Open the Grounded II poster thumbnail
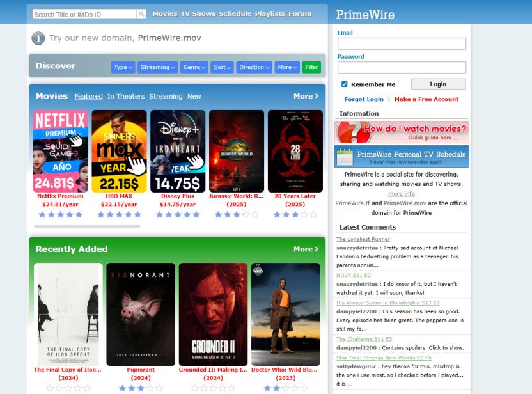The image size is (532, 394). tap(213, 314)
